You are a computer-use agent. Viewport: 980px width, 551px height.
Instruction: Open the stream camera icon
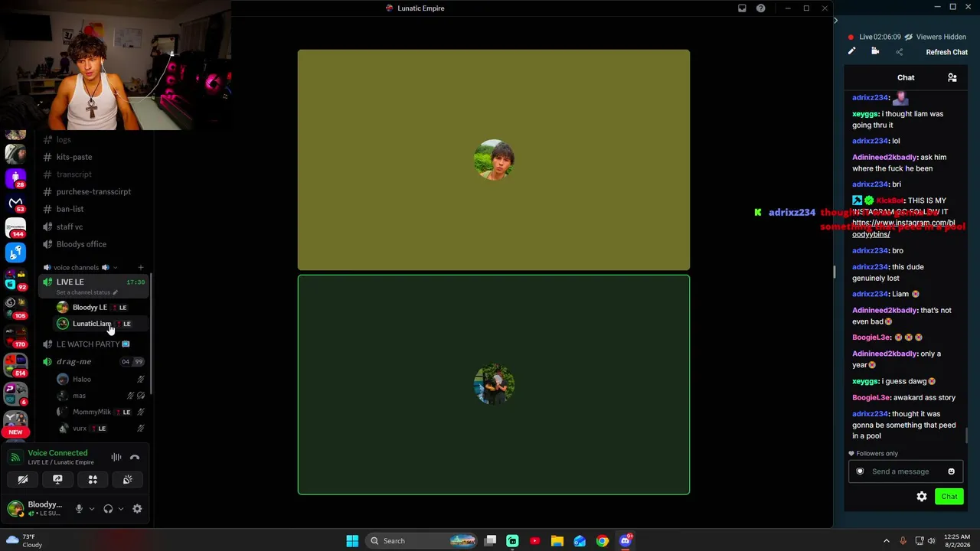click(875, 52)
